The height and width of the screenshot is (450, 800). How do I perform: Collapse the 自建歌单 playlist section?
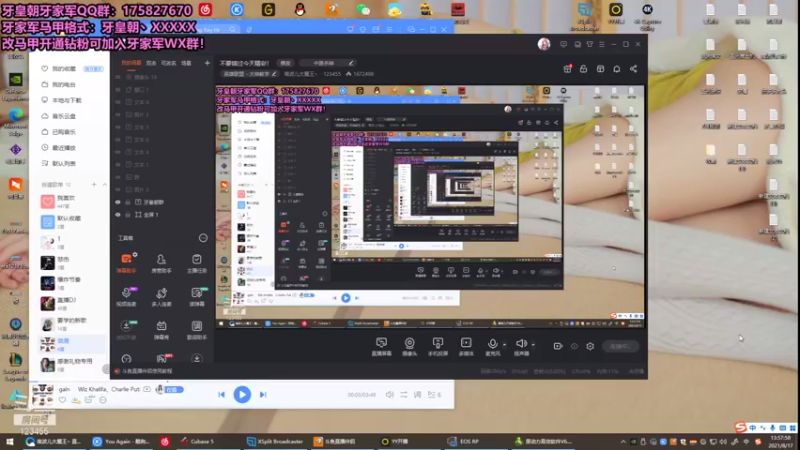tap(105, 184)
